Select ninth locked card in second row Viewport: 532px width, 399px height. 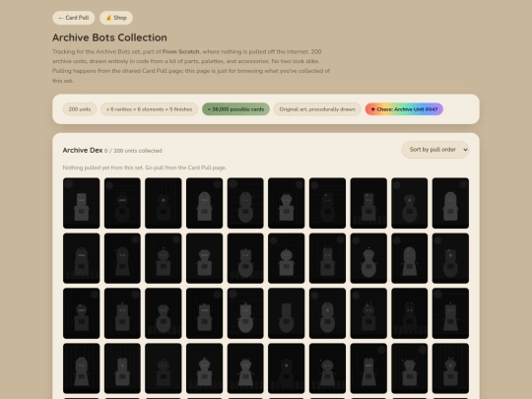[410, 258]
